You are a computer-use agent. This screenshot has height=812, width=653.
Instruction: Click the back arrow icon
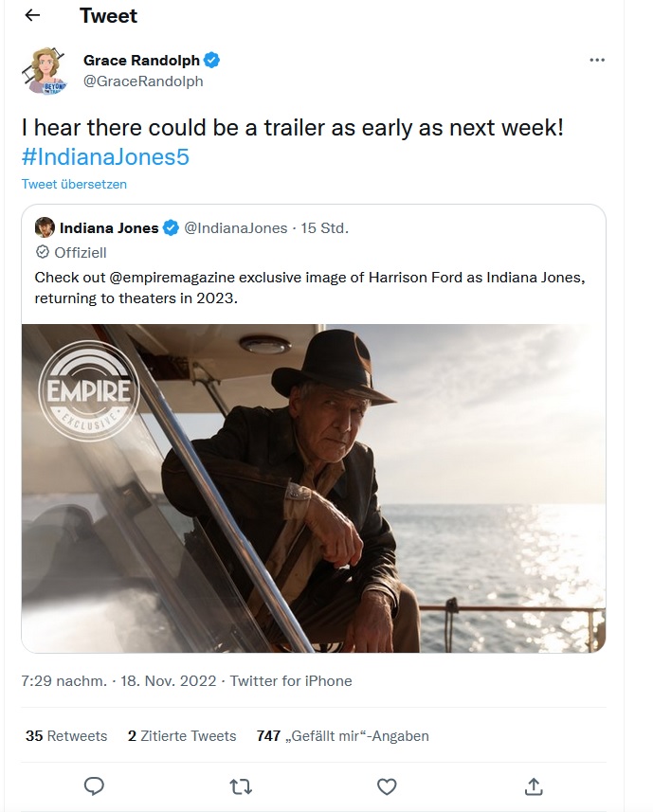[x=32, y=16]
